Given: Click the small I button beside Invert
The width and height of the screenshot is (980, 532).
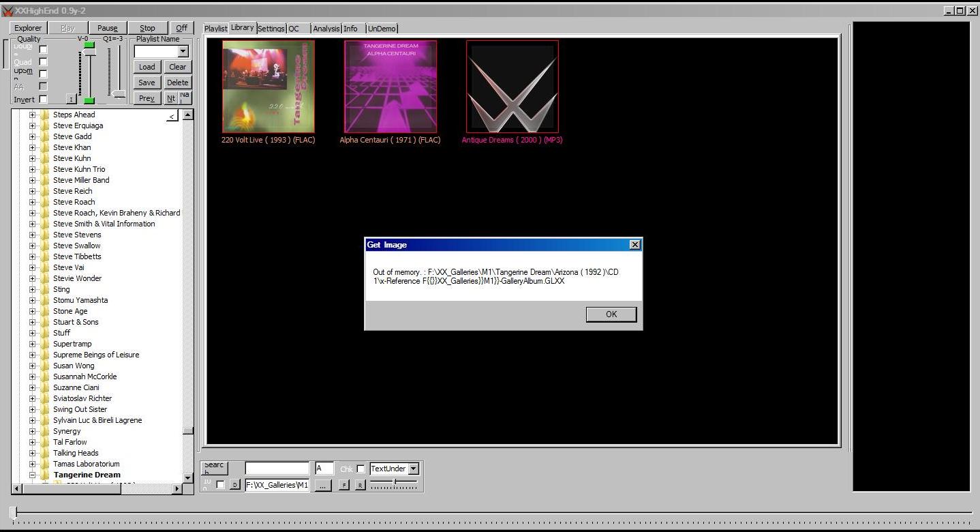Looking at the screenshot, I should tap(71, 100).
